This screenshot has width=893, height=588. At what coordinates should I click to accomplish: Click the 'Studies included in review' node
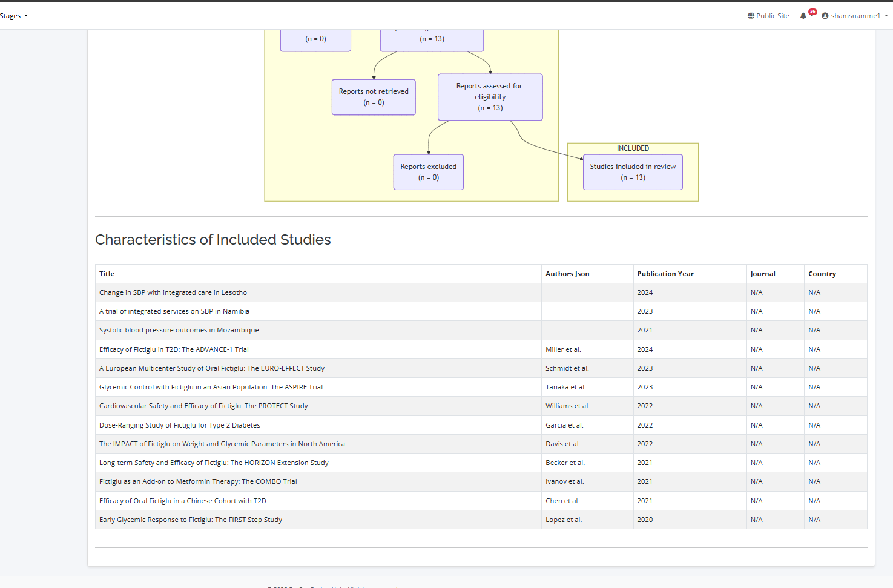point(633,172)
